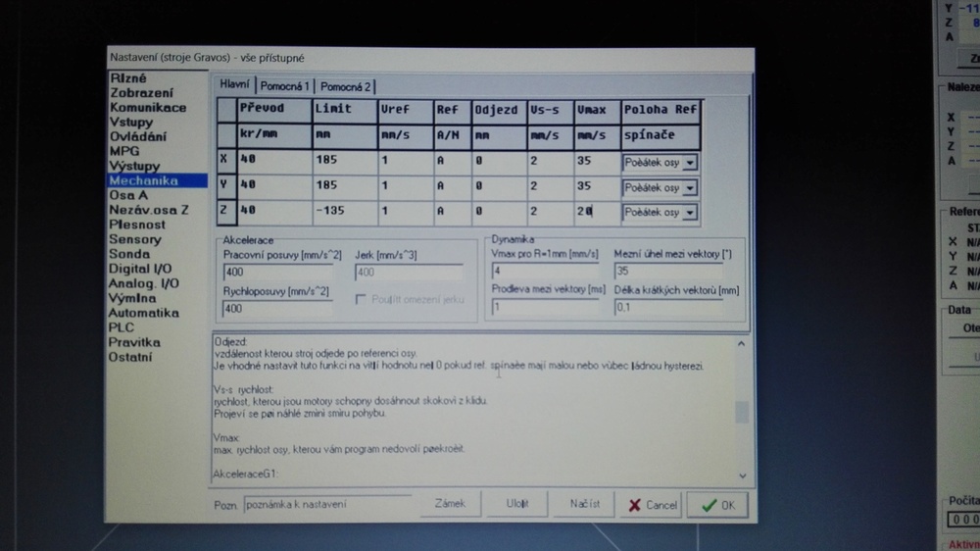This screenshot has width=980, height=551.
Task: Click the Cancel button with red X
Action: [x=653, y=505]
